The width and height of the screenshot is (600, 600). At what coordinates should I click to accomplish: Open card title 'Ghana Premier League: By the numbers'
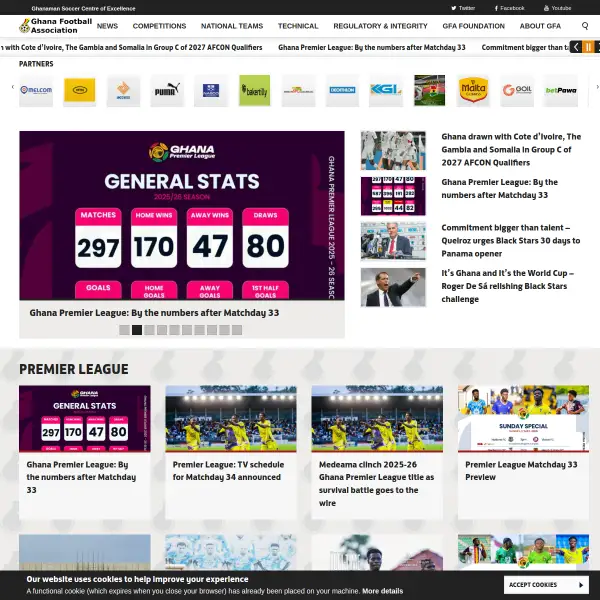tap(81, 477)
